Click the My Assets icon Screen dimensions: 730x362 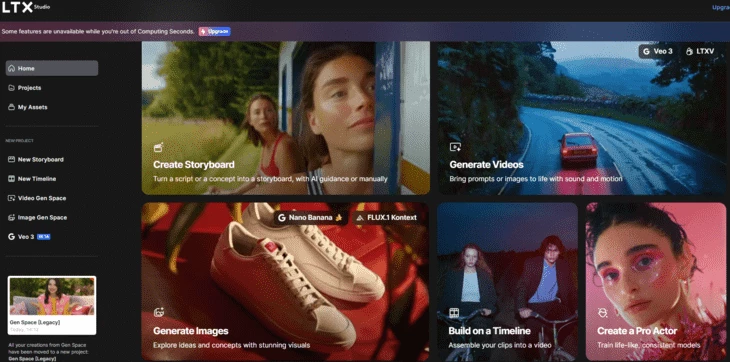(x=12, y=107)
